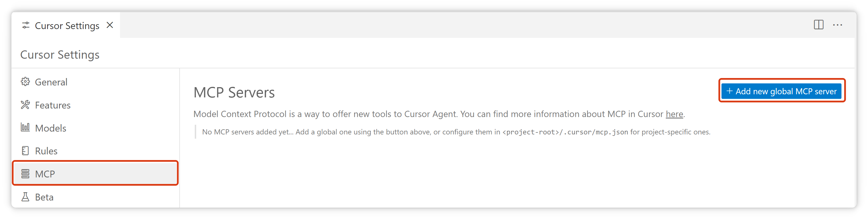868x219 pixels.
Task: Click the split editor layout icon
Action: pos(818,25)
